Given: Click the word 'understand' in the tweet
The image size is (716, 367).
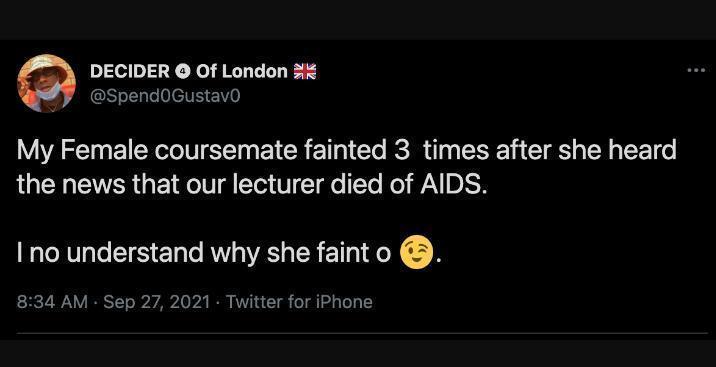Looking at the screenshot, I should coord(135,252).
